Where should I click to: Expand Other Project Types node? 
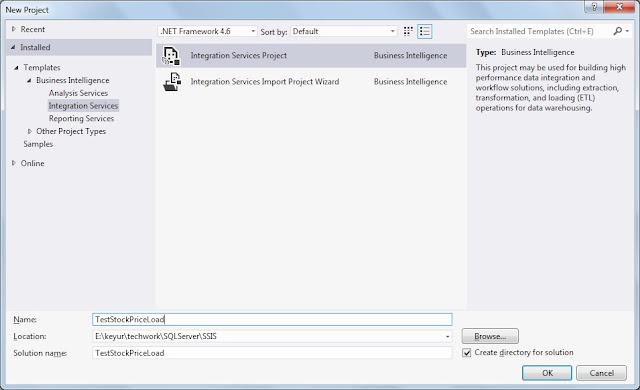coord(29,131)
